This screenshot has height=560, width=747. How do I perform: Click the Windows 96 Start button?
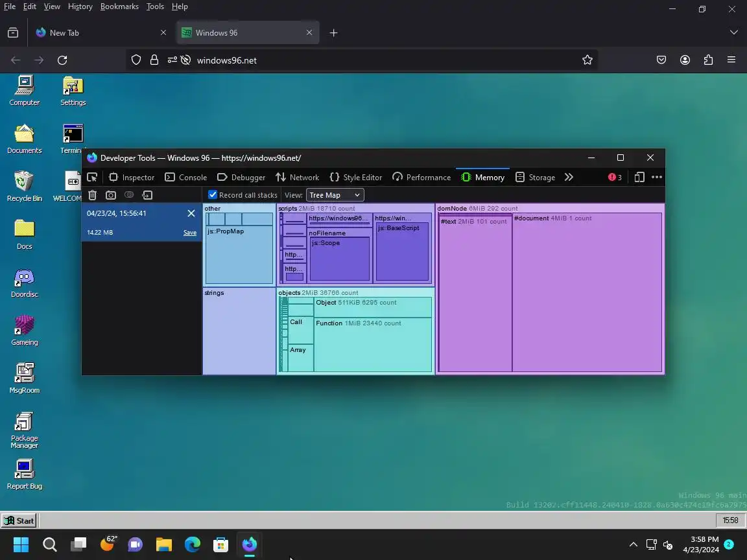(x=19, y=520)
